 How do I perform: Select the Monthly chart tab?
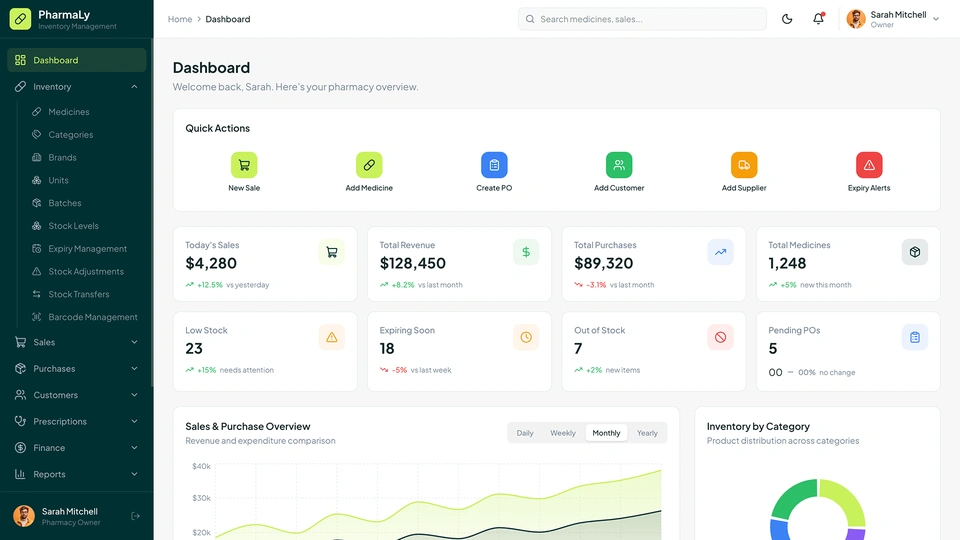coord(606,433)
